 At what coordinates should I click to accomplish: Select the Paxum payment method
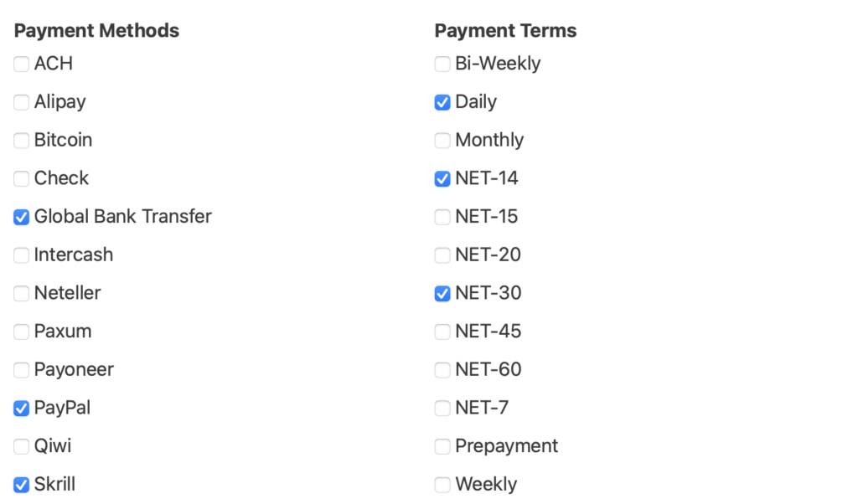coord(22,332)
